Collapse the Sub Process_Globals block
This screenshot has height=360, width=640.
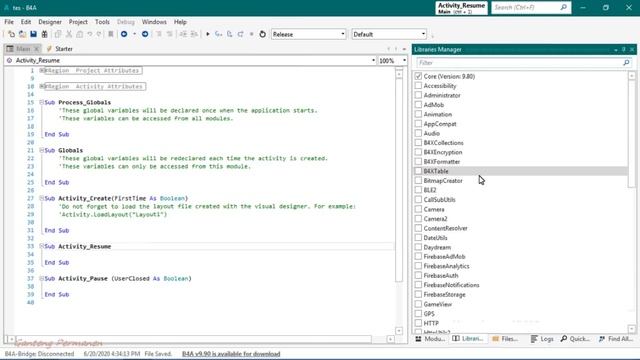pos(42,102)
